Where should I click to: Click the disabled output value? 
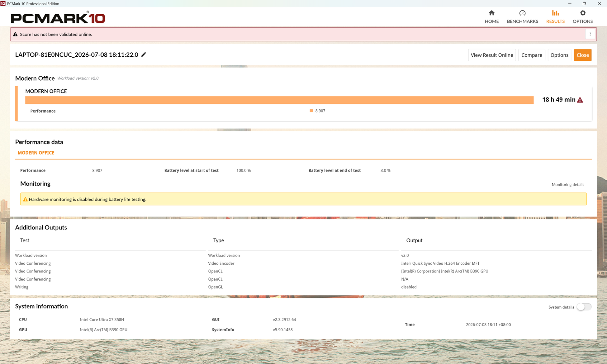point(409,287)
